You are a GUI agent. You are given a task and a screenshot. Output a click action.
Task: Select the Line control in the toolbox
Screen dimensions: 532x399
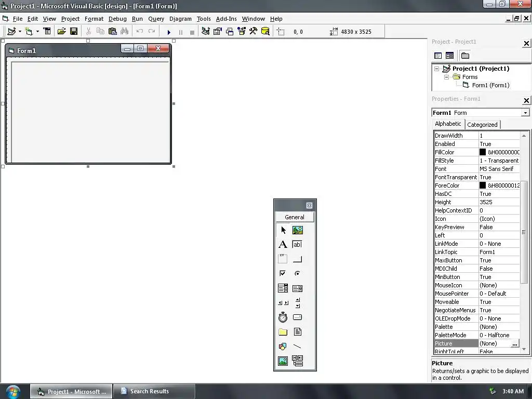tap(298, 347)
